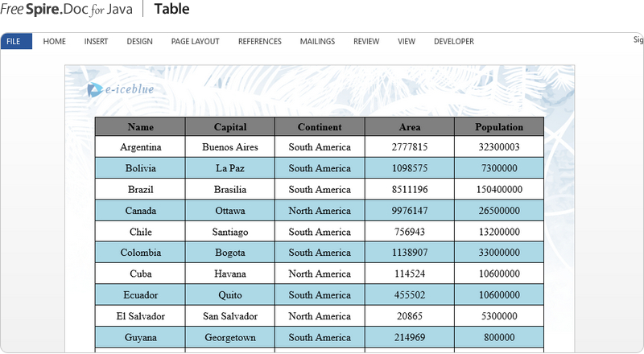Click the area value 756943
The width and height of the screenshot is (644, 354).
click(x=410, y=232)
